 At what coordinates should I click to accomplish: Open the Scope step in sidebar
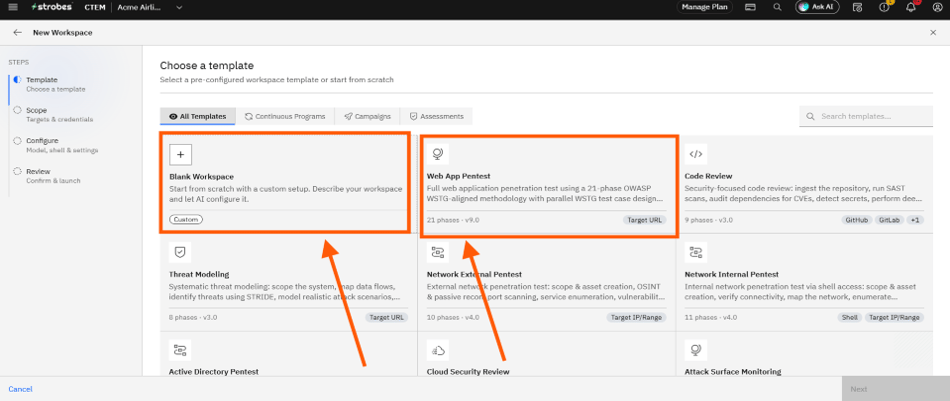click(59, 114)
